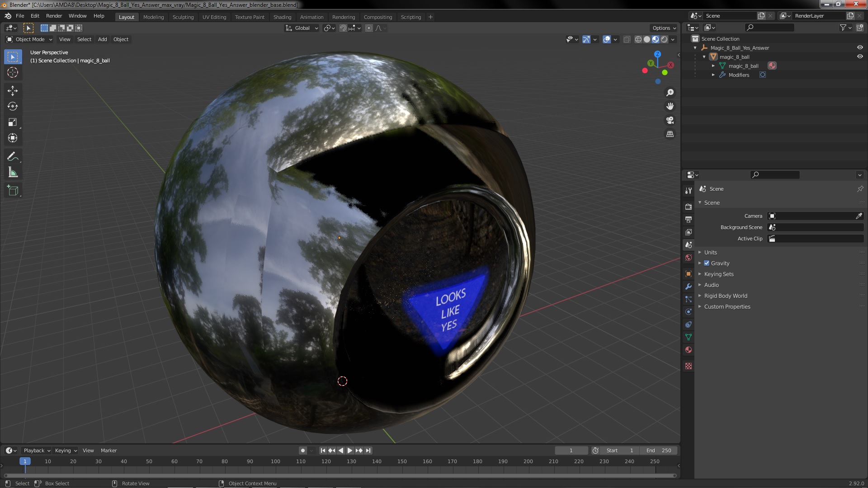
Task: Select the Move tool in toolbar
Action: tap(13, 91)
